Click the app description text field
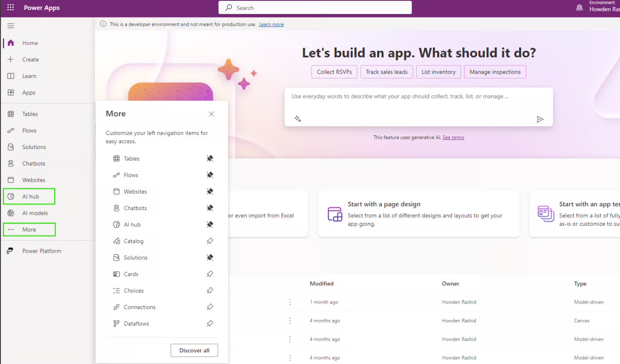Screen dimensions: 620x364 coord(418,97)
